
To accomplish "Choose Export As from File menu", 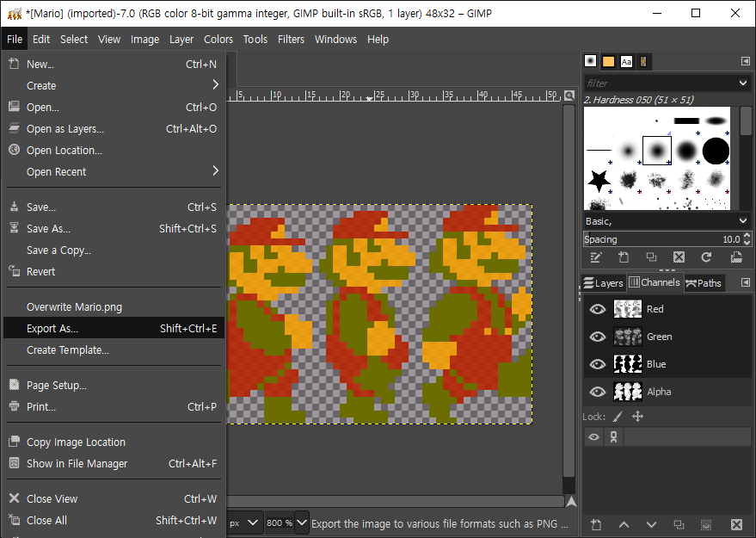I will click(114, 328).
